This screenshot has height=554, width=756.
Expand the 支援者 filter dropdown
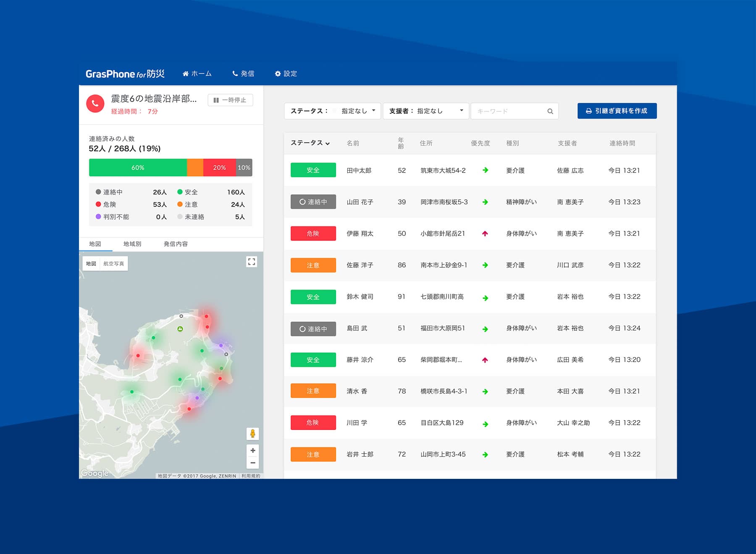(426, 111)
